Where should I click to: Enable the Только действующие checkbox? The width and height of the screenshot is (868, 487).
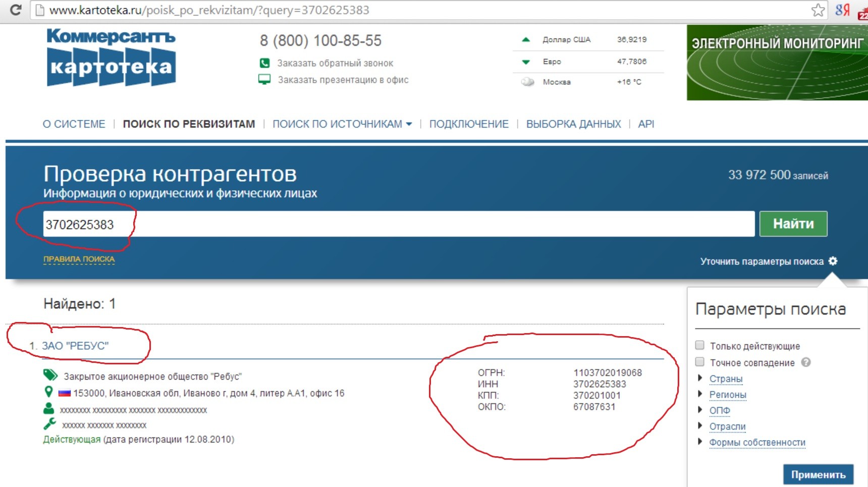click(x=700, y=345)
